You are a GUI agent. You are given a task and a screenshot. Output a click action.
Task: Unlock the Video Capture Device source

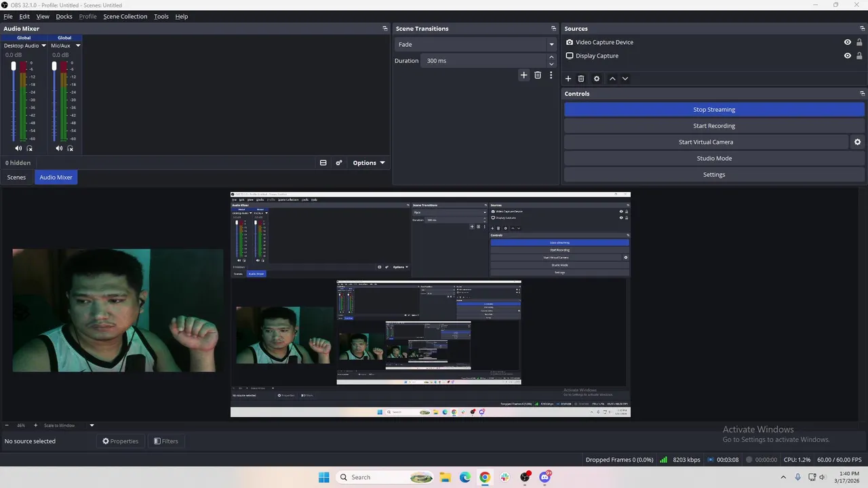[x=859, y=42]
